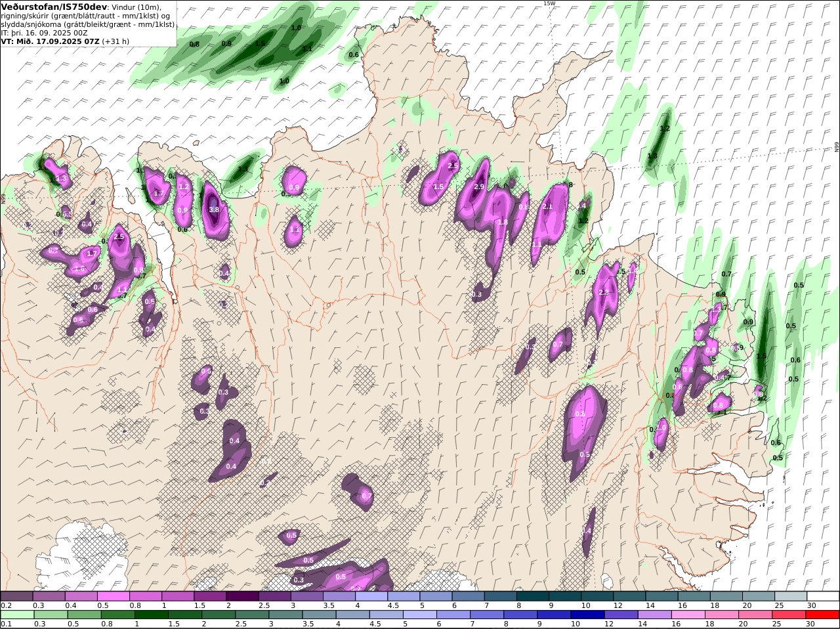Viewport: 840px width, 629px height.
Task: Select the white snow swatch above 30
Action: point(823,596)
